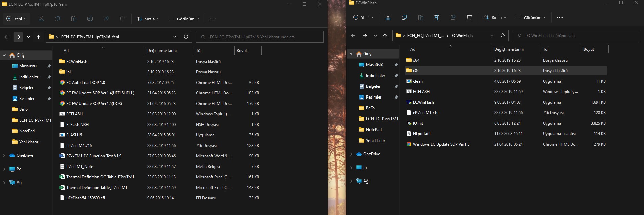The width and height of the screenshot is (644, 215).
Task: Click the Refresh icon in the left address bar
Action: click(186, 37)
